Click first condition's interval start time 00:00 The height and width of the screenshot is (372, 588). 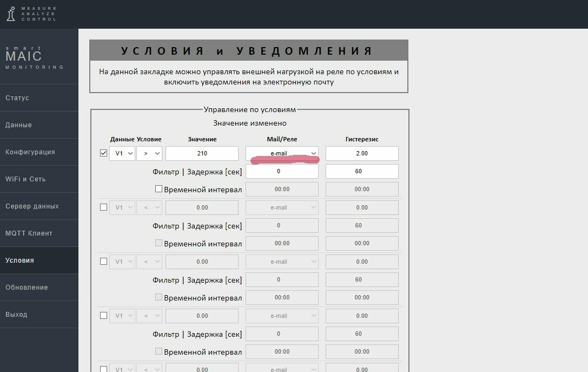[x=282, y=189]
